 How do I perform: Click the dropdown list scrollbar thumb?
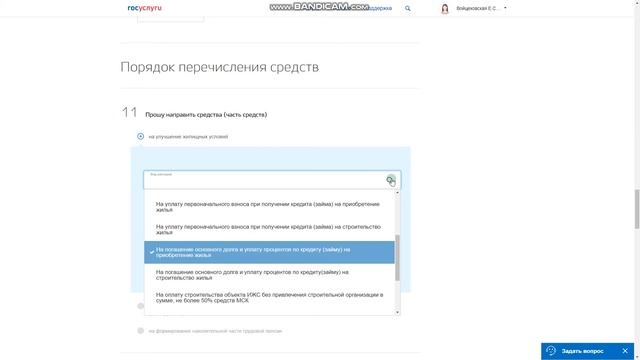[398, 258]
